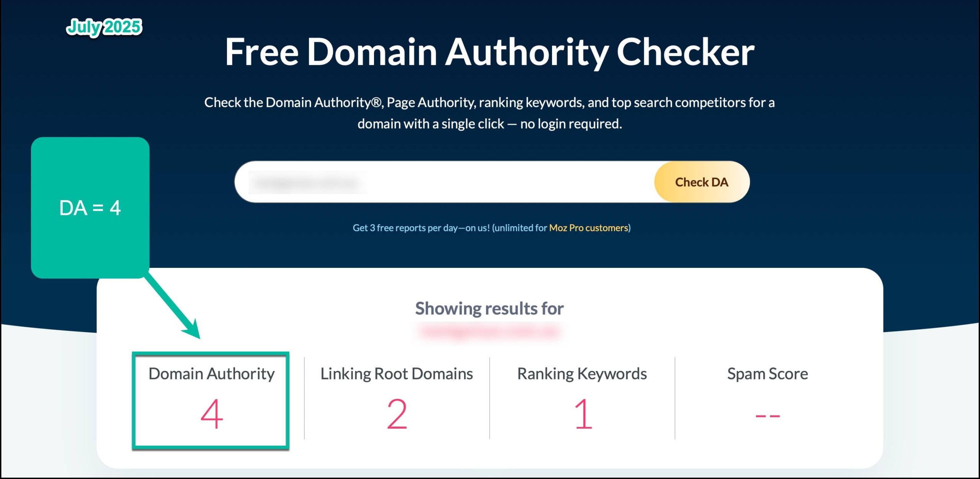Click the Spam Score label
980x479 pixels.
coord(768,374)
